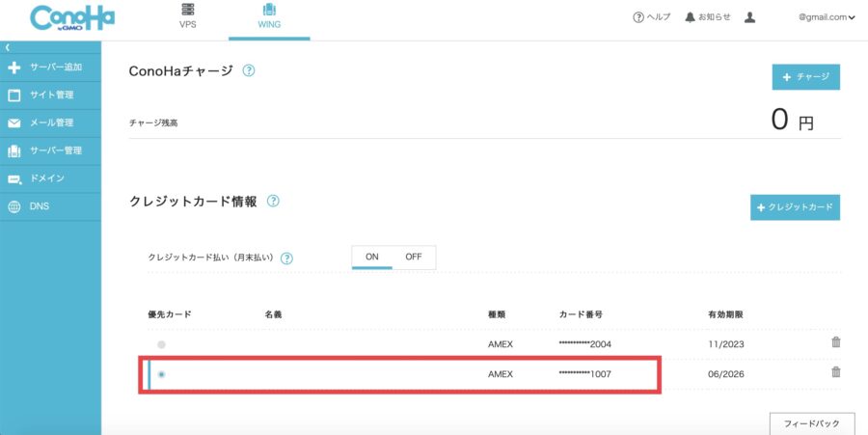
Task: Click the チャージ残高 label
Action: point(153,123)
